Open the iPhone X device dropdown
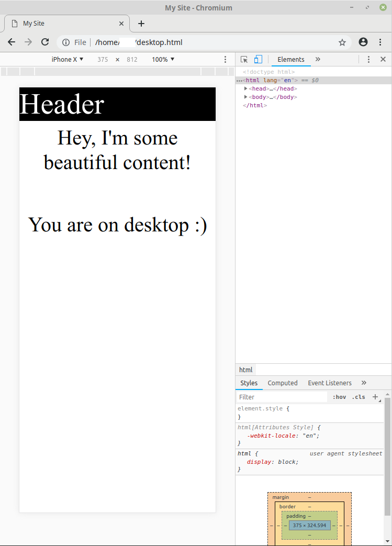 pos(67,60)
